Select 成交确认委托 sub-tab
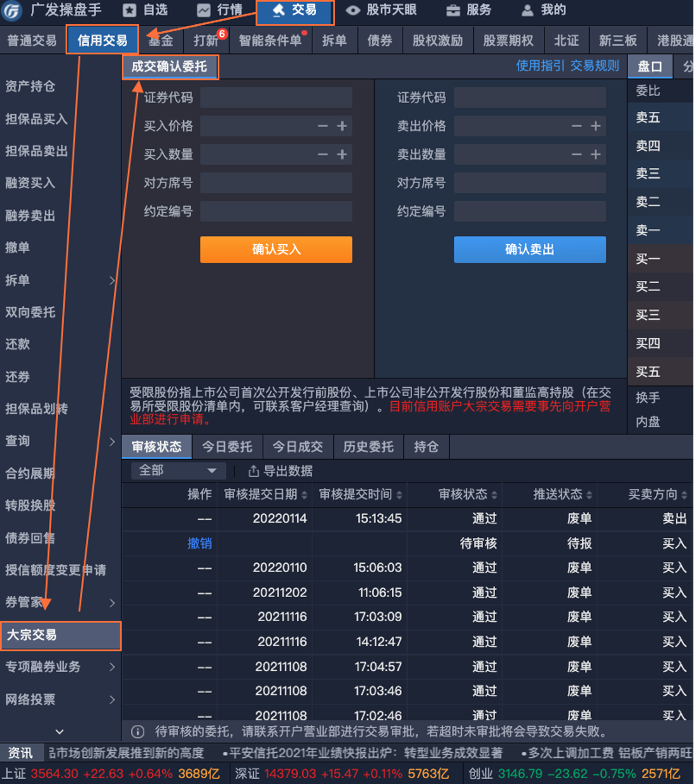 click(170, 66)
